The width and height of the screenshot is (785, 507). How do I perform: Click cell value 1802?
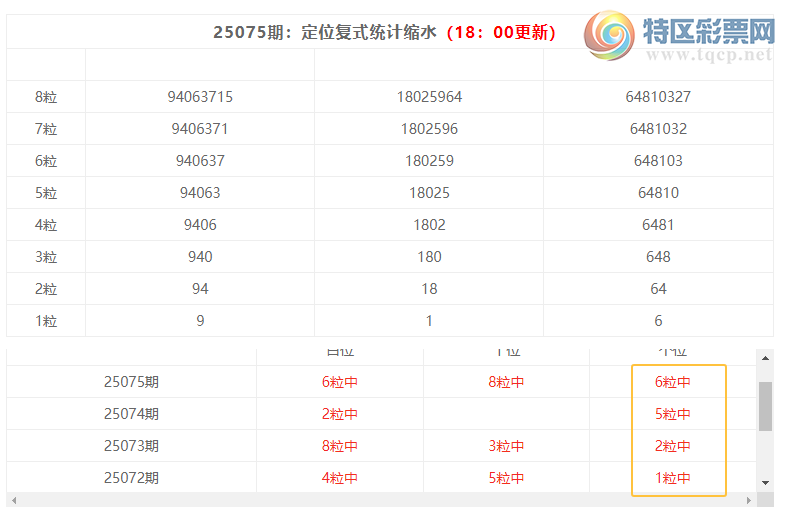430,225
